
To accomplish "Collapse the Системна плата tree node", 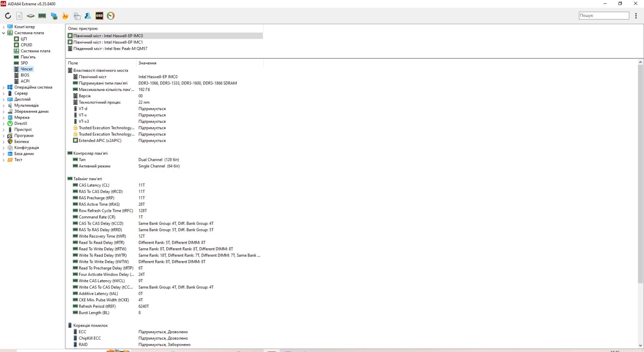I will click(3, 33).
